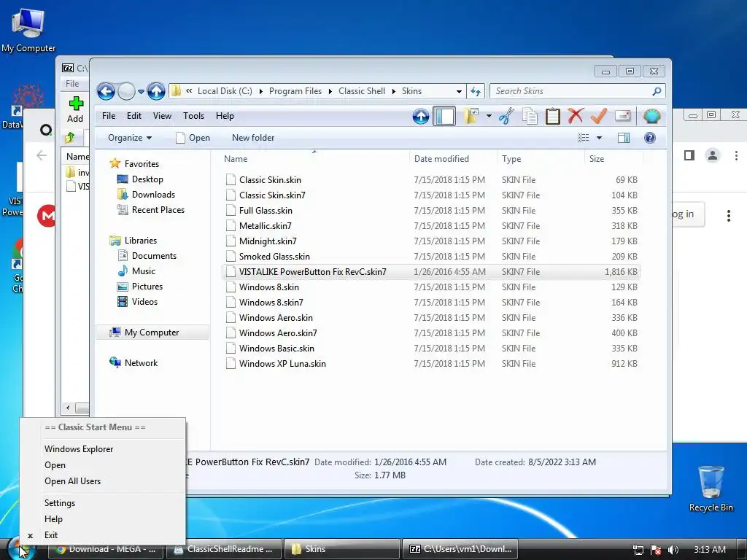The image size is (747, 560).
Task: Click the volume speaker tray icon
Action: pos(673,550)
